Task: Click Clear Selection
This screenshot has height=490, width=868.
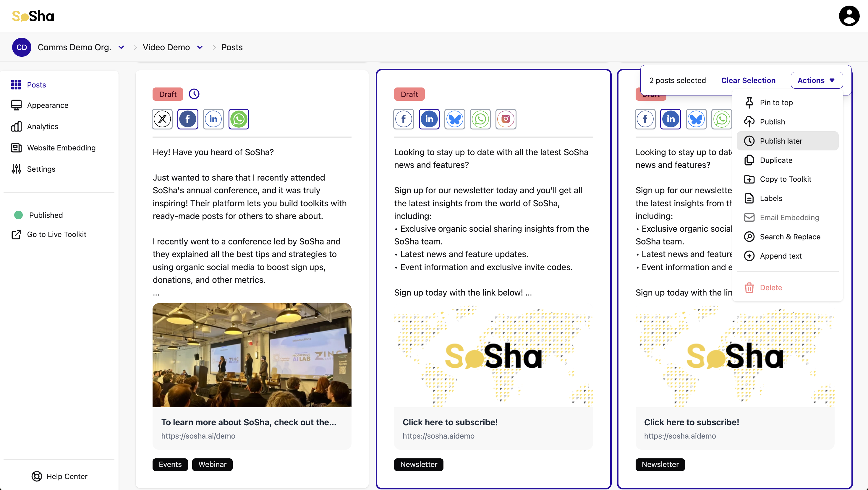Action: pyautogui.click(x=748, y=80)
